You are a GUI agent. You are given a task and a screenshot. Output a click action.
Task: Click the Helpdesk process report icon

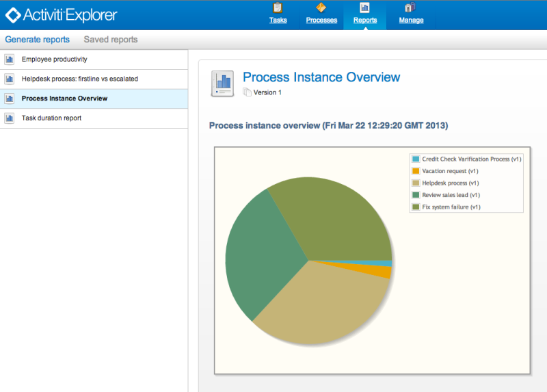click(x=10, y=79)
